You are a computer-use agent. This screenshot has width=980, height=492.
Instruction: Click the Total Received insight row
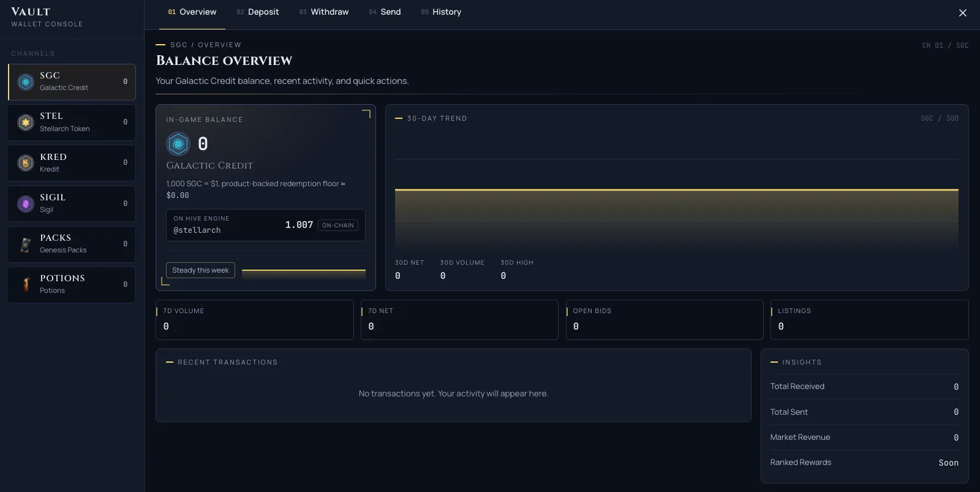(864, 387)
